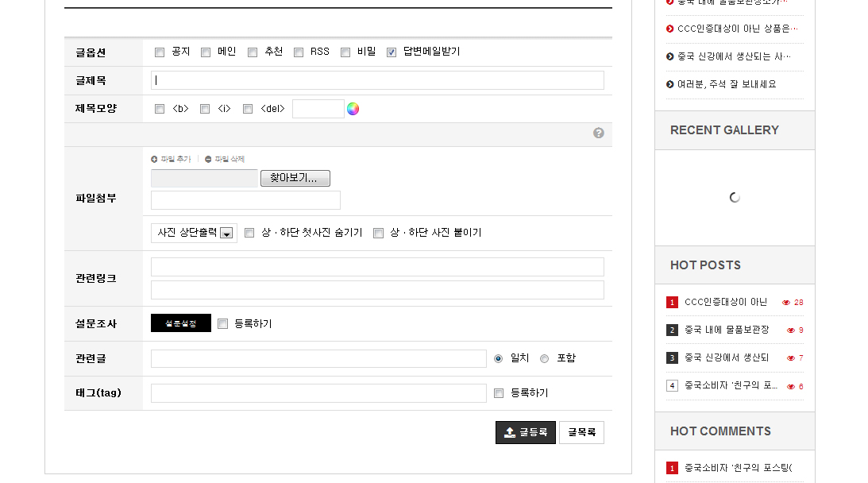This screenshot has height=483, width=868.
Task: Check 등록하기 next to tag field
Action: (x=499, y=393)
